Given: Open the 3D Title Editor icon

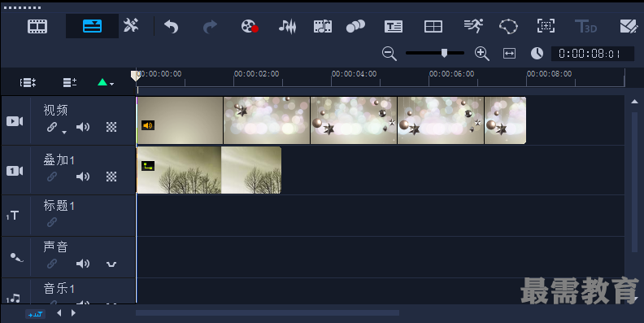Looking at the screenshot, I should [585, 26].
